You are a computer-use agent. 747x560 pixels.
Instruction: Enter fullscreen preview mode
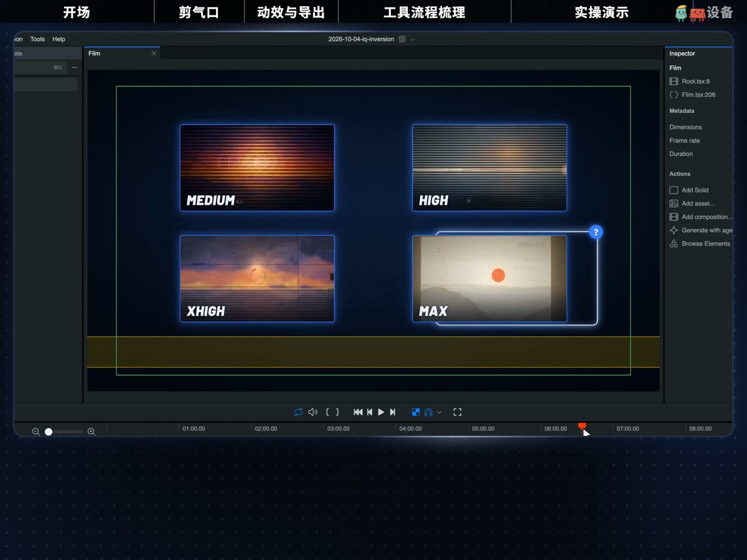(458, 412)
